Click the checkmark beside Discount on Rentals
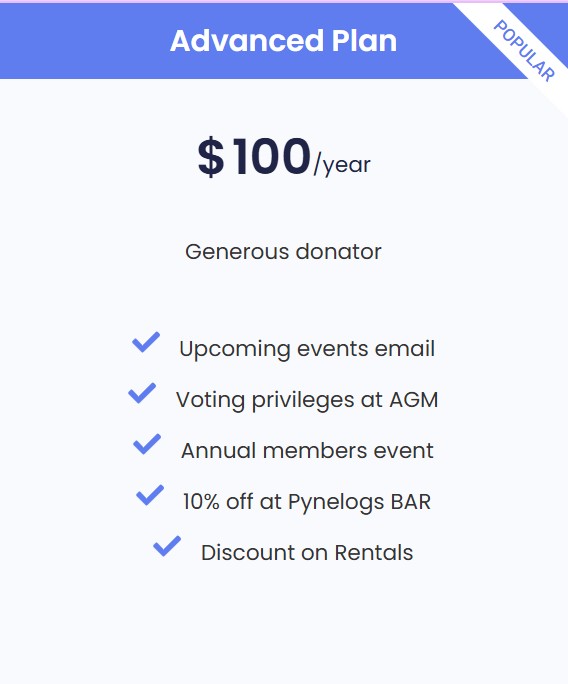The height and width of the screenshot is (684, 568). point(167,546)
